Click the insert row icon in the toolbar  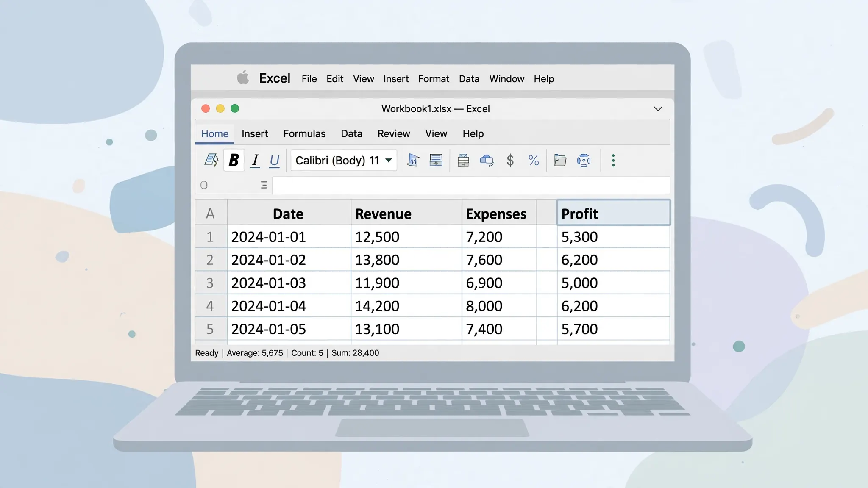[436, 160]
